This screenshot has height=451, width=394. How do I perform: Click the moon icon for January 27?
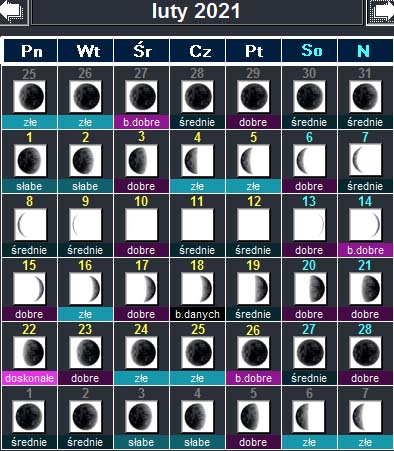pyautogui.click(x=142, y=97)
